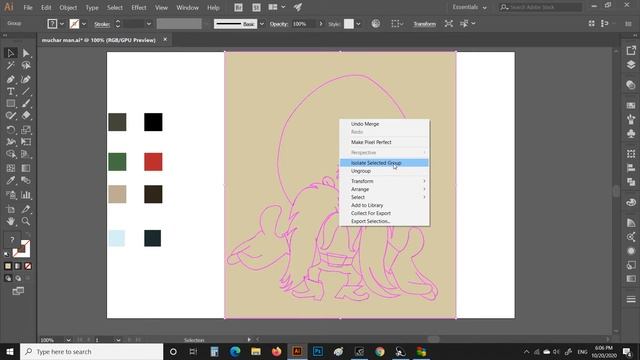Set paint mode to None
This screenshot has width=640, height=360.
tap(27, 266)
